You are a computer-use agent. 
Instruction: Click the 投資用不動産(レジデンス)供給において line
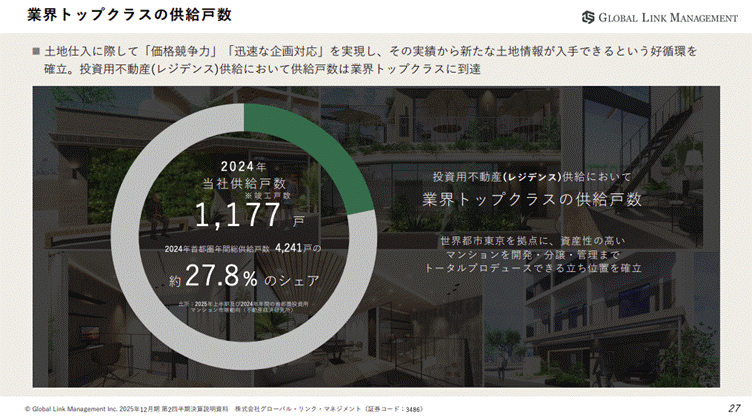[x=530, y=175]
